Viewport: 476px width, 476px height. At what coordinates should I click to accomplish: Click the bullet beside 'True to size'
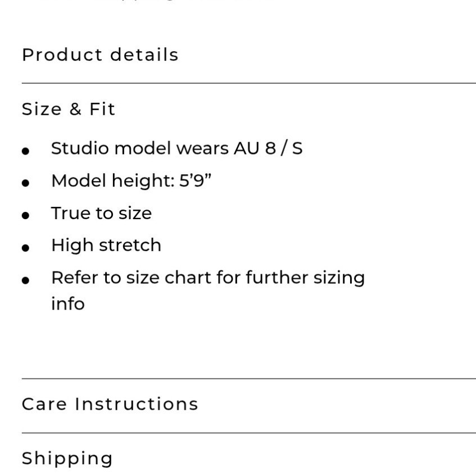coord(25,215)
